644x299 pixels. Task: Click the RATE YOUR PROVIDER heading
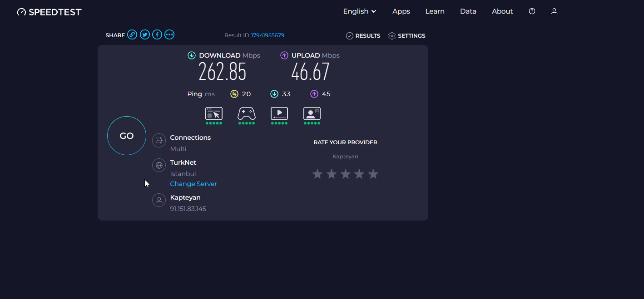pos(346,142)
